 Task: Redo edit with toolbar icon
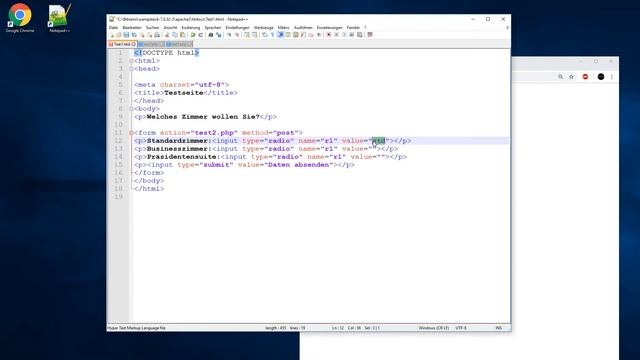click(x=200, y=35)
